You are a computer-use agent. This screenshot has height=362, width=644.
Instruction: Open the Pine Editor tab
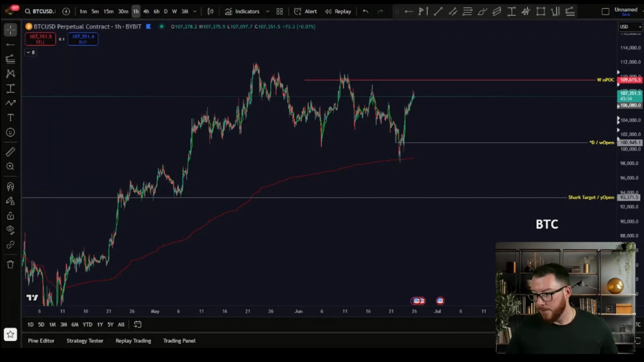(41, 341)
